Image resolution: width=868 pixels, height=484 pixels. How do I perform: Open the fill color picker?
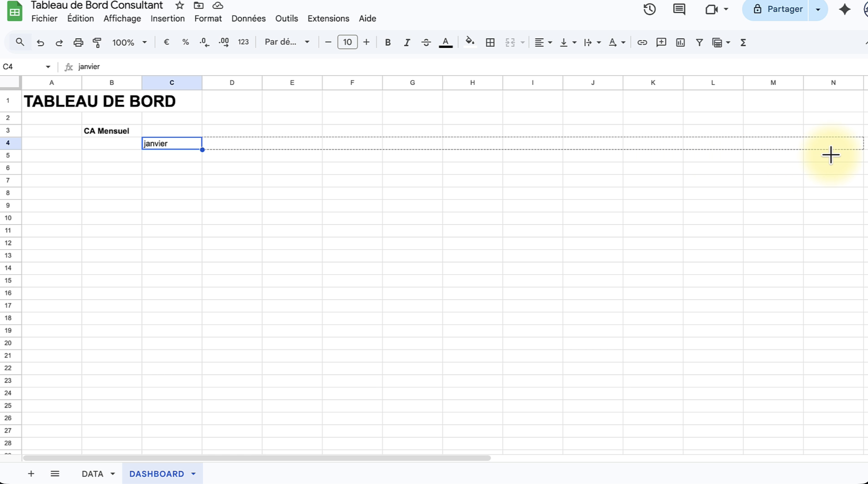click(x=470, y=42)
